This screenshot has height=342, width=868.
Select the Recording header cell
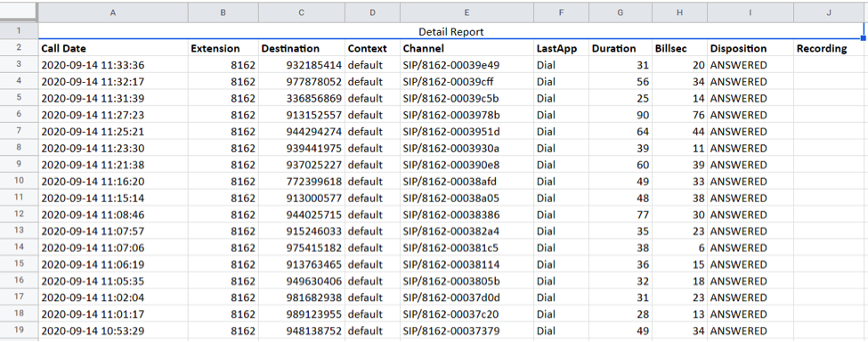point(829,48)
